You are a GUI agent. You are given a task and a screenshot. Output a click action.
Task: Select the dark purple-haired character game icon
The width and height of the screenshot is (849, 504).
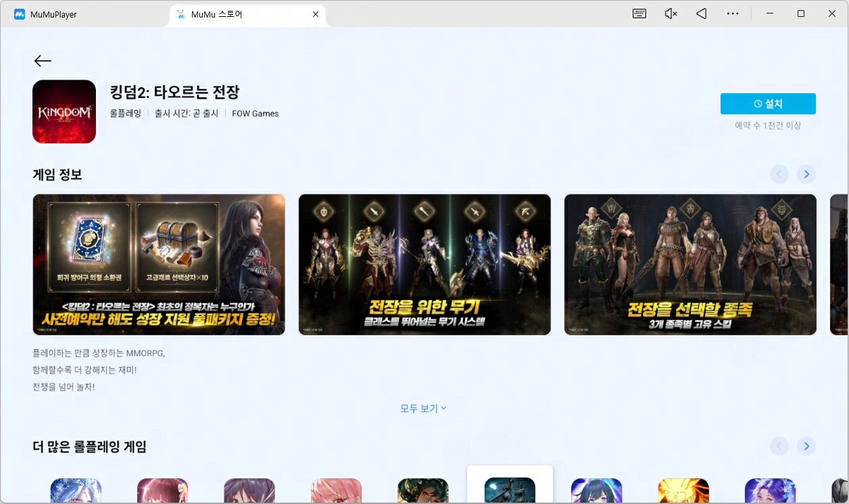(249, 491)
